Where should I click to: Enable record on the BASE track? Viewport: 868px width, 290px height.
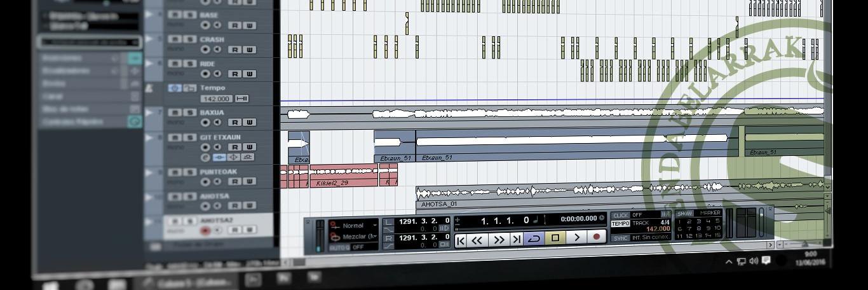click(x=206, y=25)
